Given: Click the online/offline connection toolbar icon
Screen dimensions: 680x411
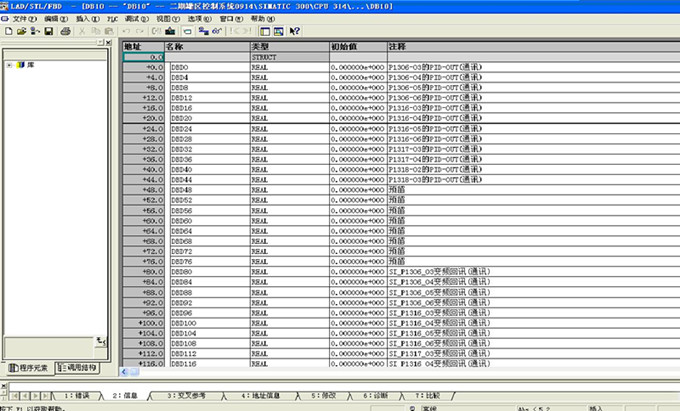Looking at the screenshot, I should pos(203,31).
